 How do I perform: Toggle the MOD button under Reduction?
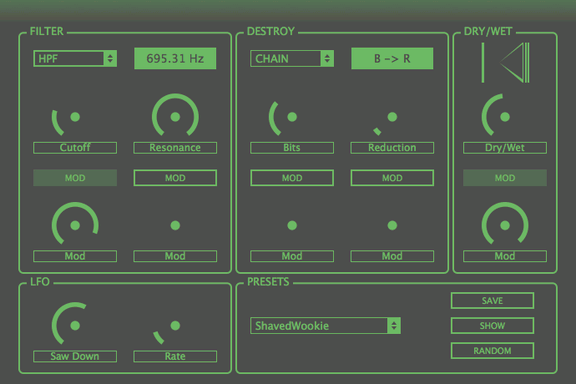point(392,178)
